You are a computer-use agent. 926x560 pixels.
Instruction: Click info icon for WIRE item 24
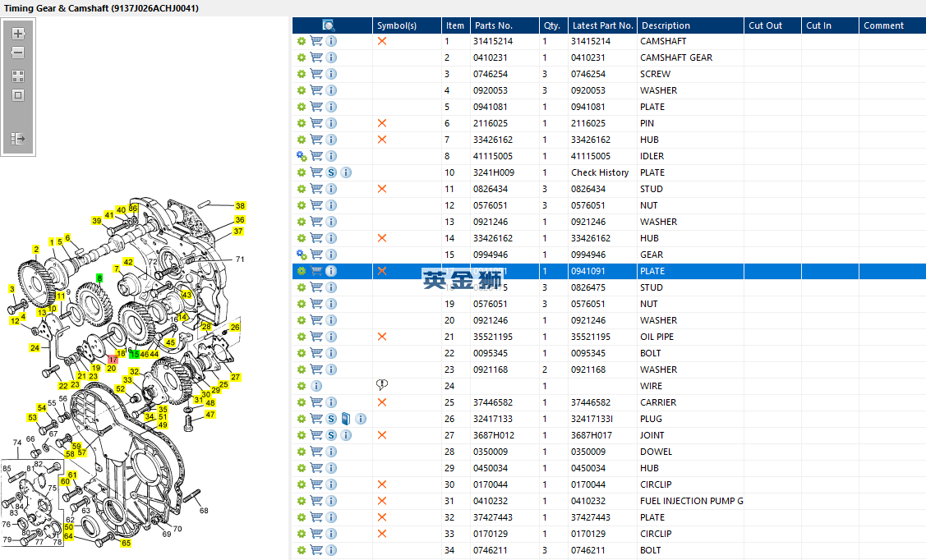pyautogui.click(x=316, y=386)
